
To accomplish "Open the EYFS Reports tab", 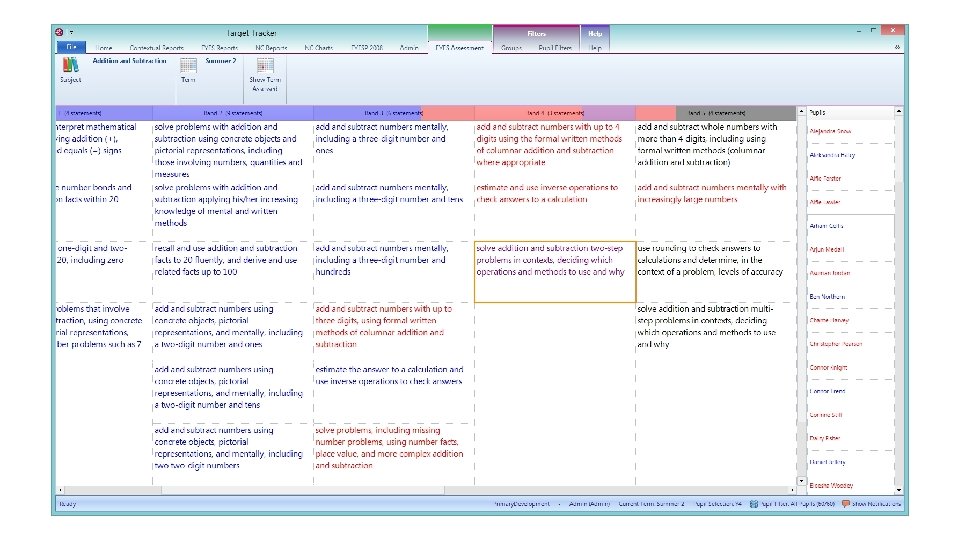I will pyautogui.click(x=219, y=48).
